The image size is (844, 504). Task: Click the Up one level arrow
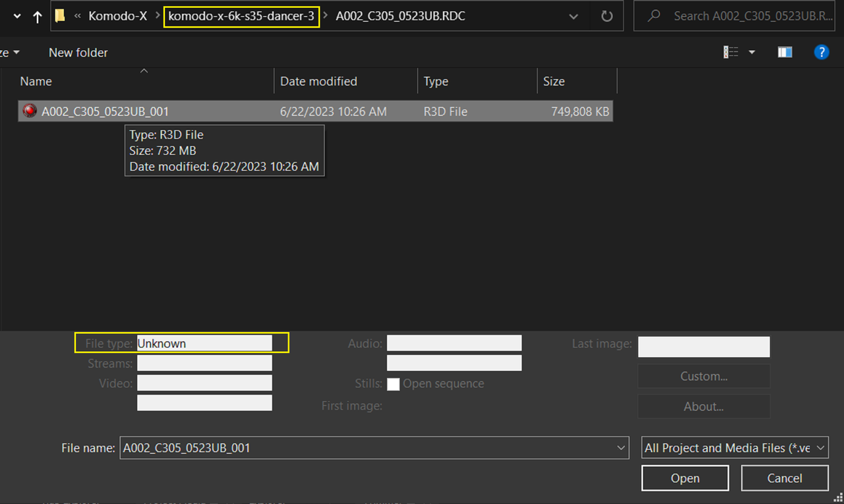click(x=37, y=16)
